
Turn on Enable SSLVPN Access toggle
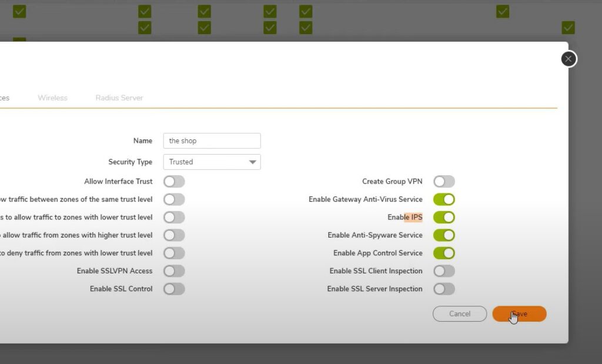coord(174,271)
